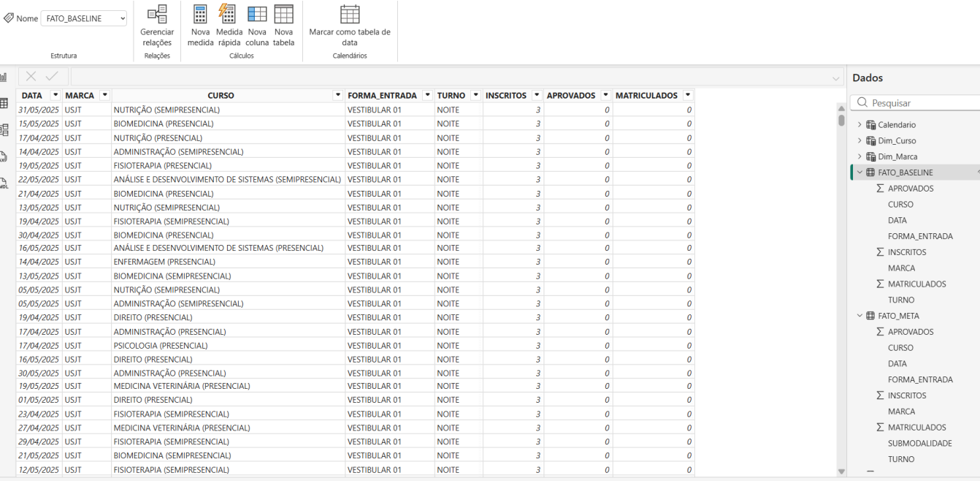The width and height of the screenshot is (980, 481).
Task: Click sigma icon beside MATRICULADOS in FATO_META
Action: point(880,428)
